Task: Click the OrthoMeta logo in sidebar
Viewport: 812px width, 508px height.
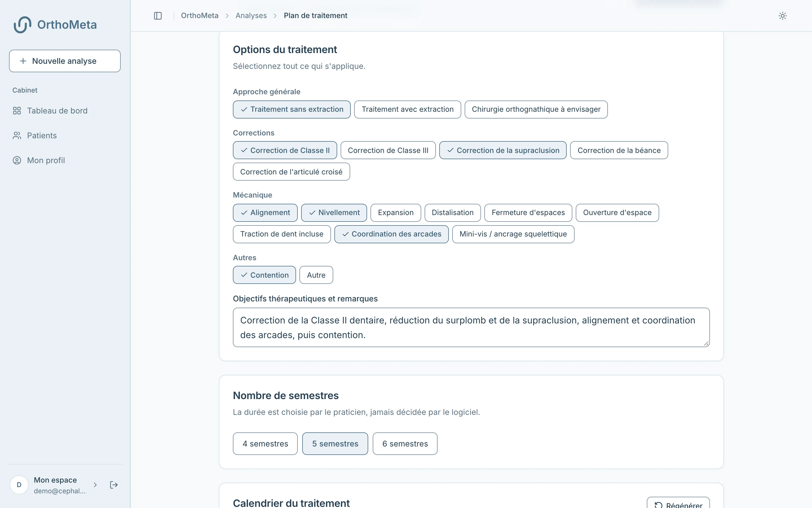Action: (x=55, y=25)
